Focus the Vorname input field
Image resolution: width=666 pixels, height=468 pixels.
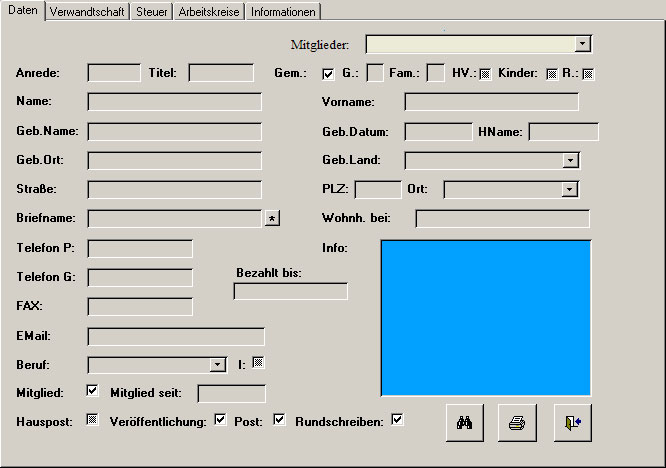coord(491,102)
